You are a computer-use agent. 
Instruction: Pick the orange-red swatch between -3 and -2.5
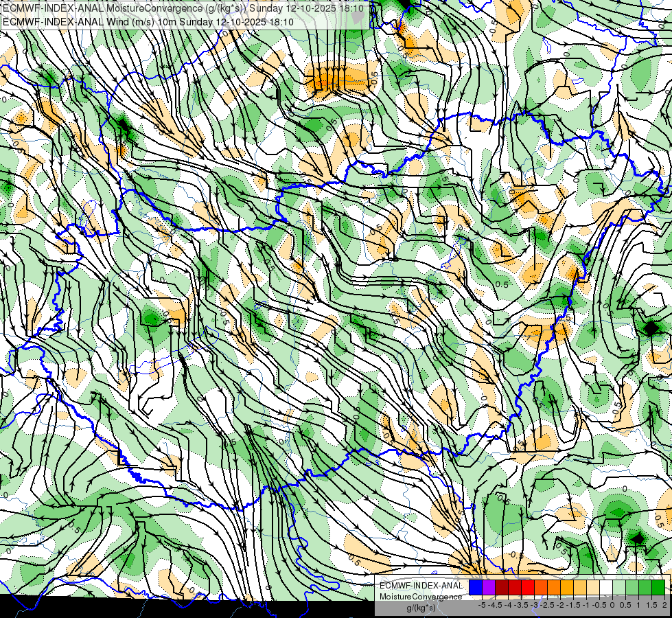pos(541,587)
